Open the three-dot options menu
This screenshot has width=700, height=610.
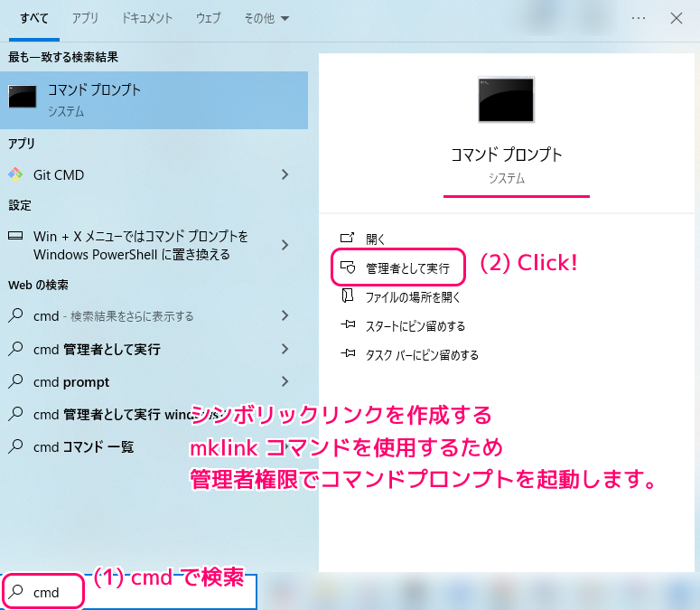coord(639,18)
